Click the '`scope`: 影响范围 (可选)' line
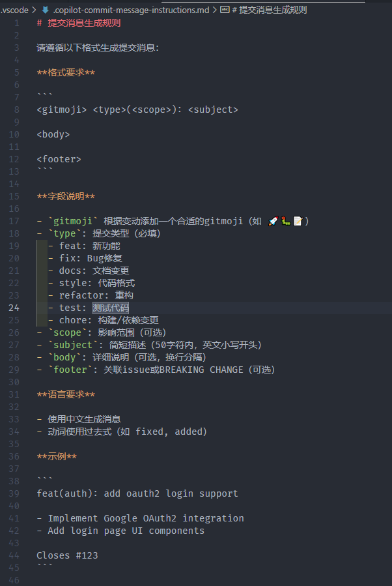This screenshot has height=586, width=392. point(101,332)
